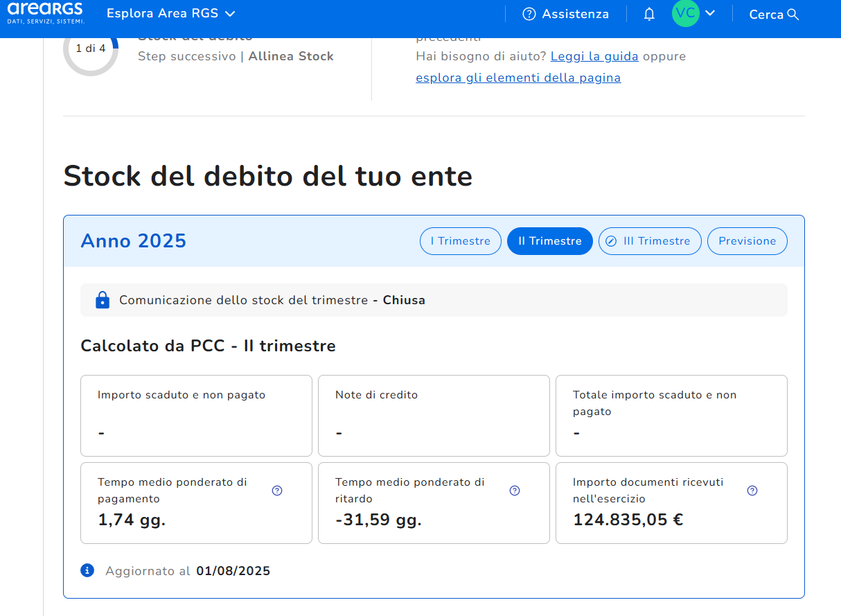This screenshot has height=616, width=841.
Task: Click the info icon beside Aggiornato al
Action: 87,570
